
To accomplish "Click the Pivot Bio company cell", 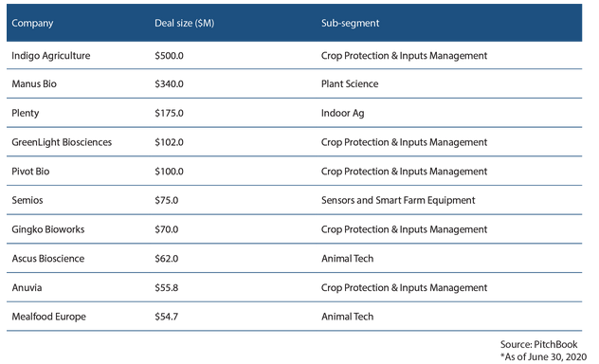I will pyautogui.click(x=30, y=172).
